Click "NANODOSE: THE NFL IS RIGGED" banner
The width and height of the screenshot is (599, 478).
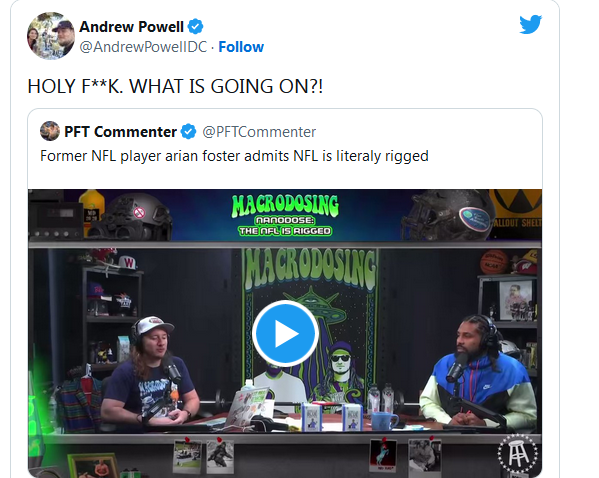click(285, 226)
